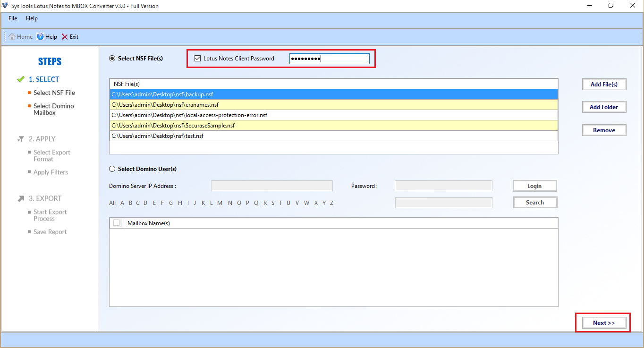Select local-access-protection-error.nsf row
The image size is (644, 348).
point(334,115)
